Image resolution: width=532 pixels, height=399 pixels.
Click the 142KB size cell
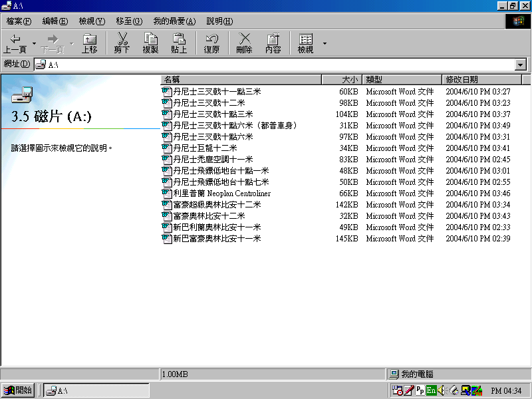tap(346, 205)
